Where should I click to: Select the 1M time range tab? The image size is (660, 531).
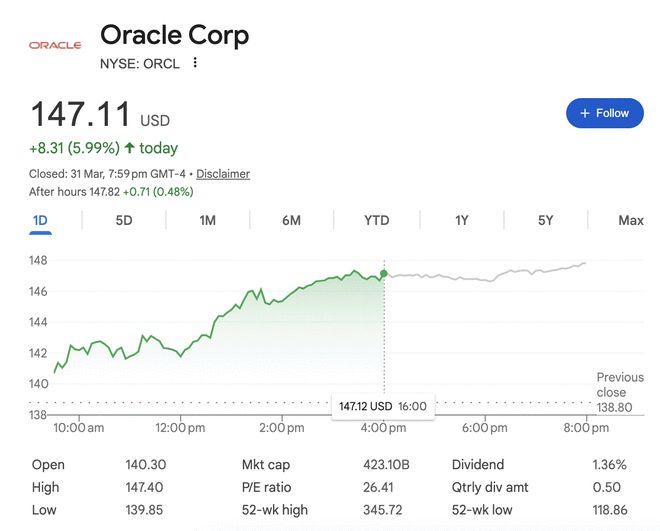click(x=208, y=220)
